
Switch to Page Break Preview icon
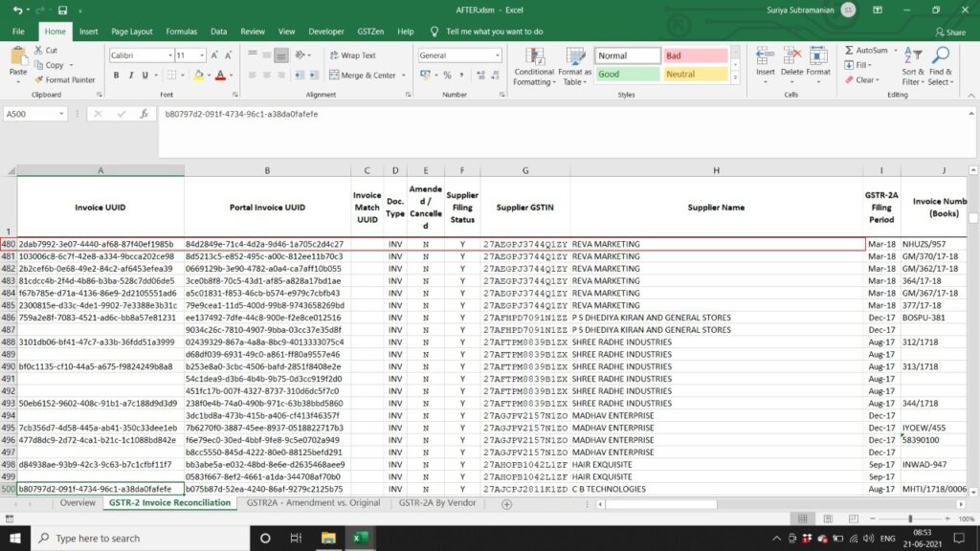coord(853,518)
